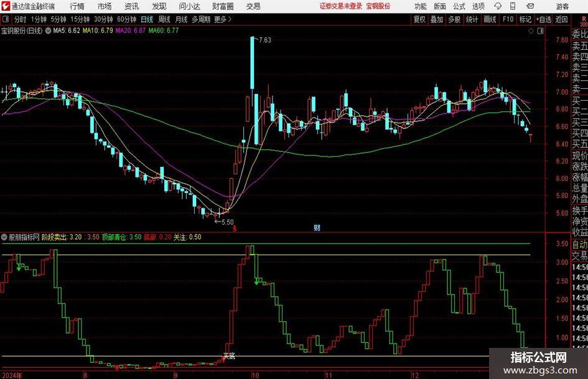This screenshot has height=379, width=588.
Task: Click the 5.50 low price label
Action: [227, 222]
